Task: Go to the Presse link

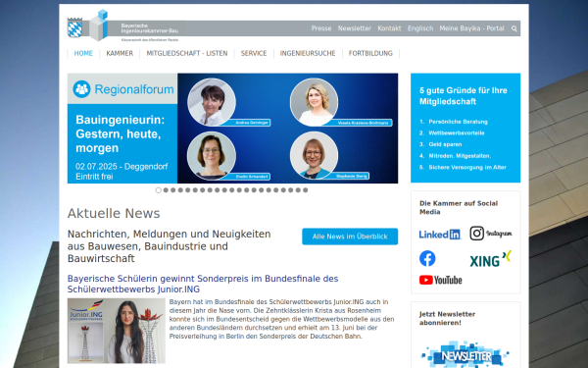Action: click(321, 28)
